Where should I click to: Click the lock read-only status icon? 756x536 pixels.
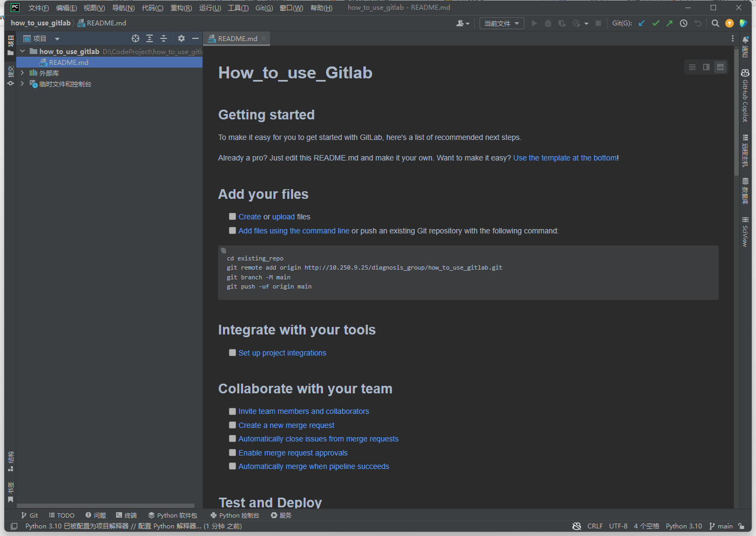pyautogui.click(x=741, y=526)
